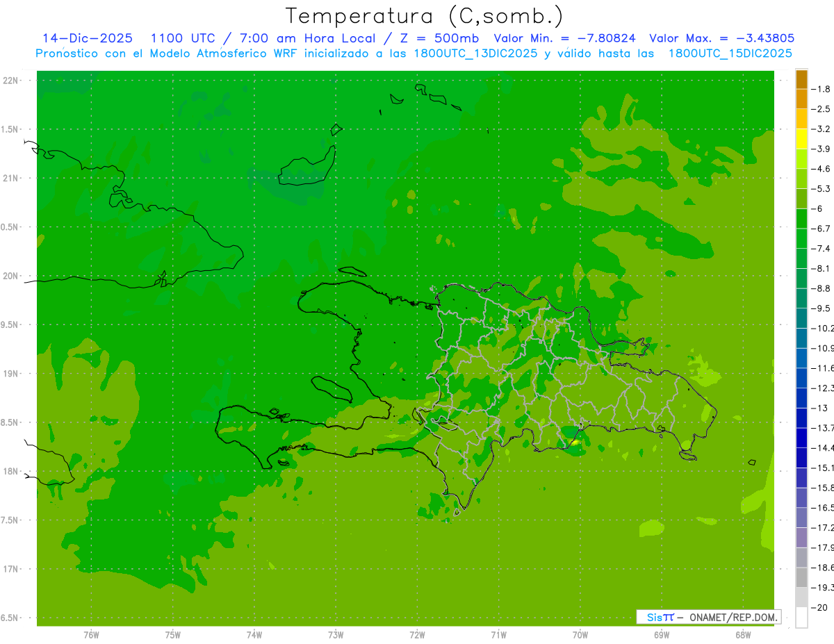Click the '-5.3' legend value

821,188
